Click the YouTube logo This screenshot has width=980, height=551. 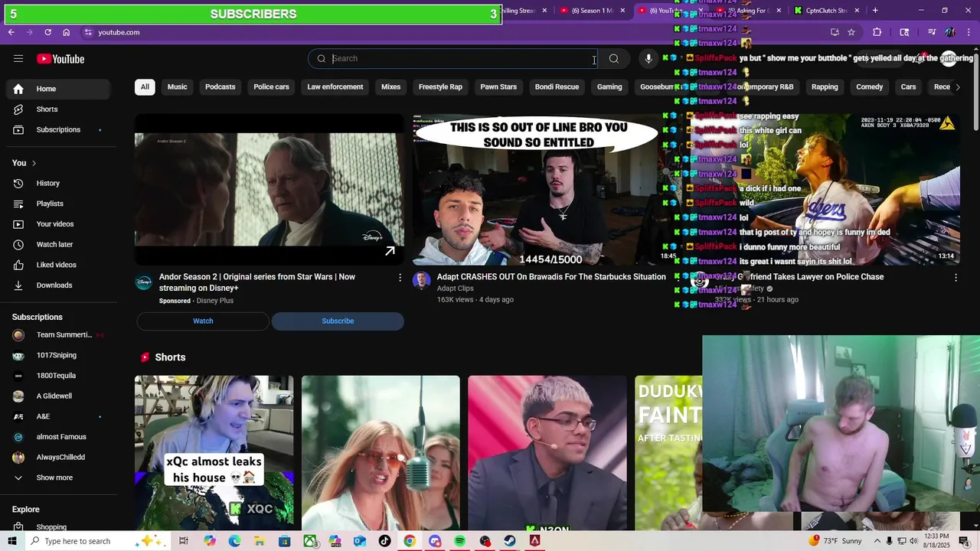click(60, 59)
